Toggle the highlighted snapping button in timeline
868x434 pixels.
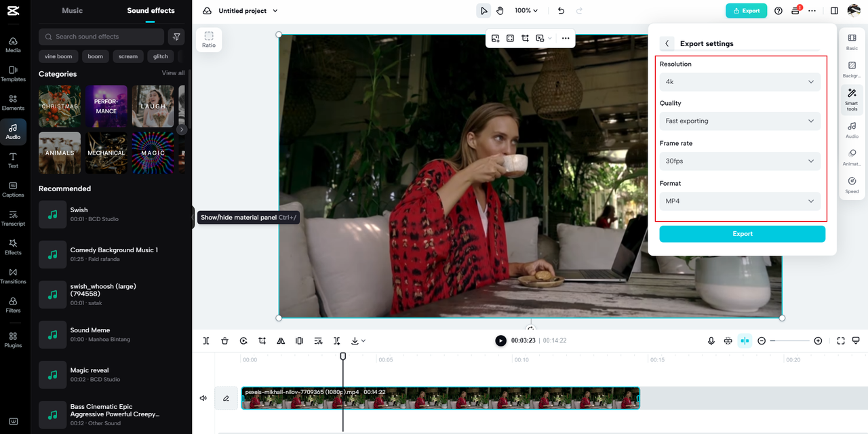click(x=745, y=341)
